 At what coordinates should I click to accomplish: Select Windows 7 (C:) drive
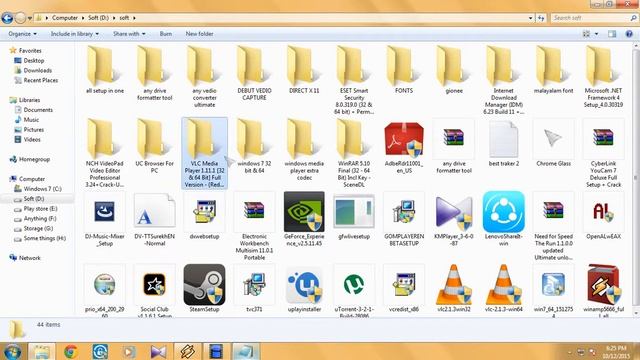42,189
